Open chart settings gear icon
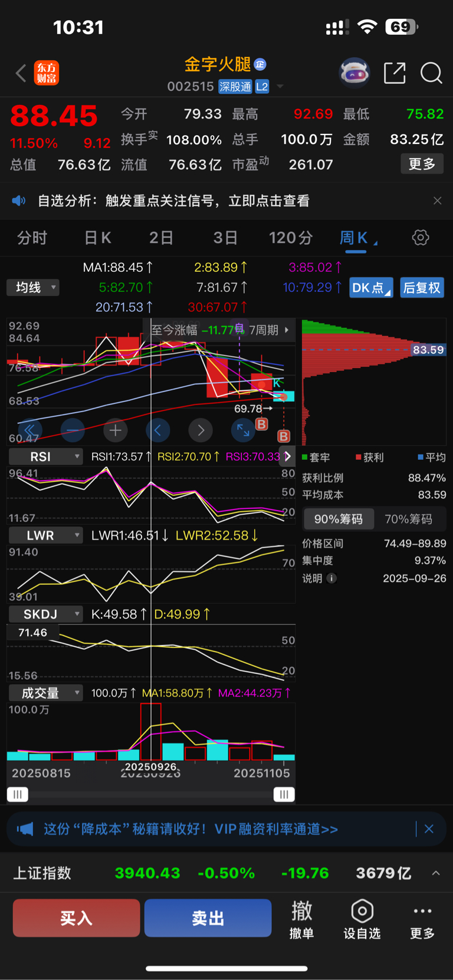The height and width of the screenshot is (980, 453). 421,238
